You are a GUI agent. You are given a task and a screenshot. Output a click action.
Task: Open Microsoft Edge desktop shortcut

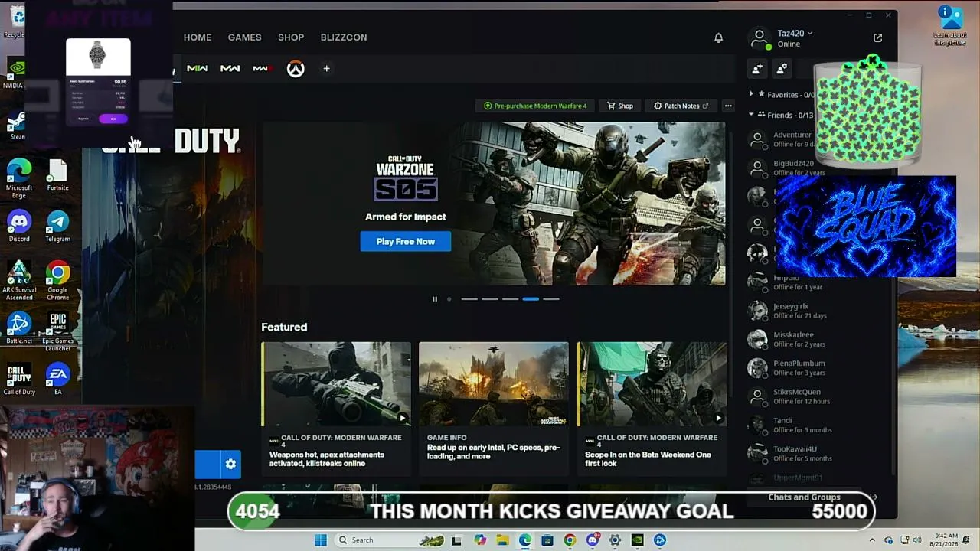[x=19, y=178]
